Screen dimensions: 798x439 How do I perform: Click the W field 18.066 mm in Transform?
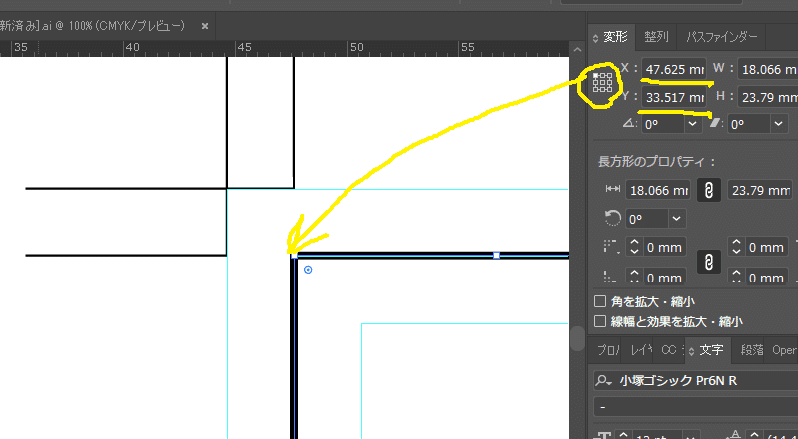point(768,69)
